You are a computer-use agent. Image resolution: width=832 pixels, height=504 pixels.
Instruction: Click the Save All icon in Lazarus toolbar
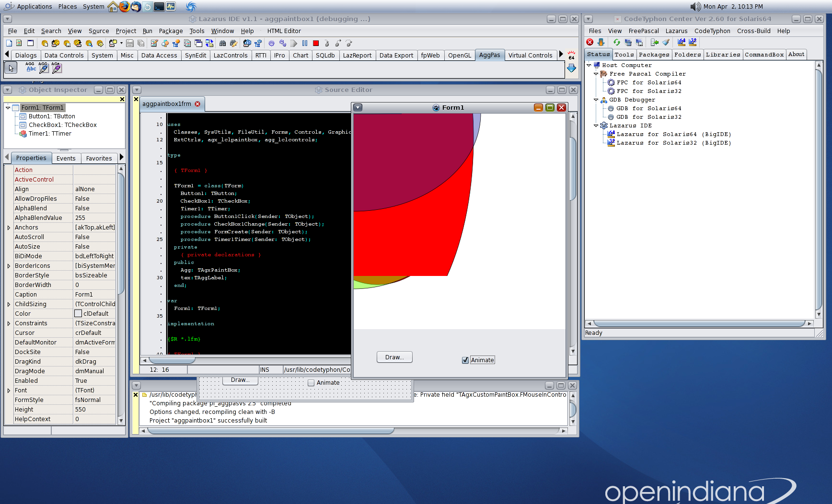tap(141, 43)
